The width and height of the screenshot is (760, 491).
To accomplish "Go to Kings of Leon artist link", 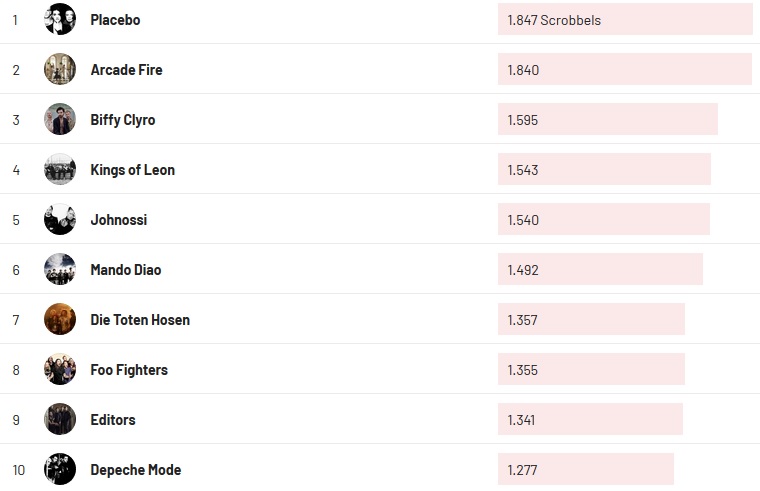I will point(132,170).
